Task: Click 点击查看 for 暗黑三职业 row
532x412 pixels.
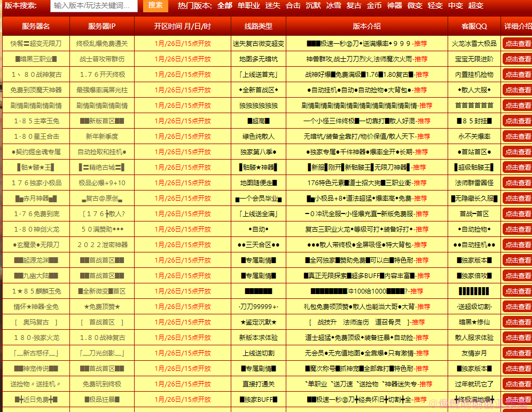Action: (518, 59)
